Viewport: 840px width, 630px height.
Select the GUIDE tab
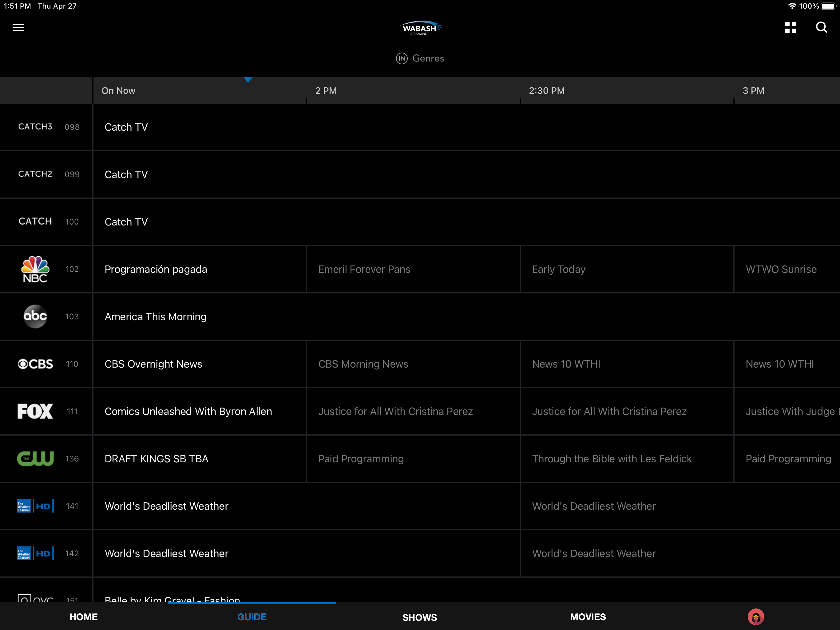[252, 617]
